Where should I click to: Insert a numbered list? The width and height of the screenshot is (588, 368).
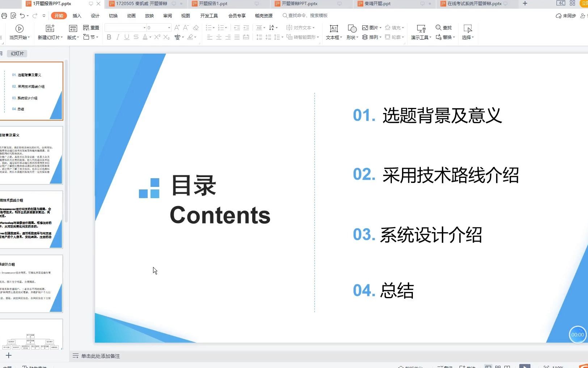pos(221,28)
